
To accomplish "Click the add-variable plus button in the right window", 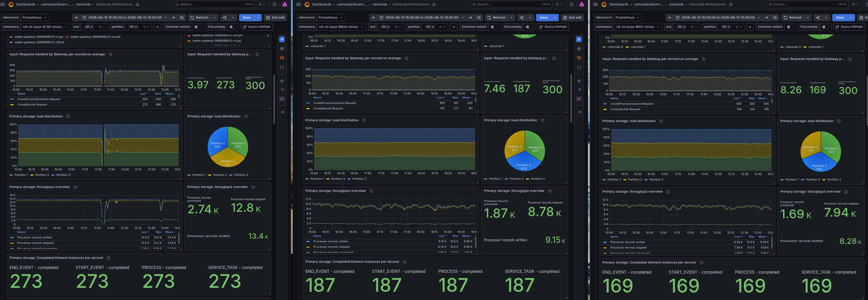I will tap(750, 27).
